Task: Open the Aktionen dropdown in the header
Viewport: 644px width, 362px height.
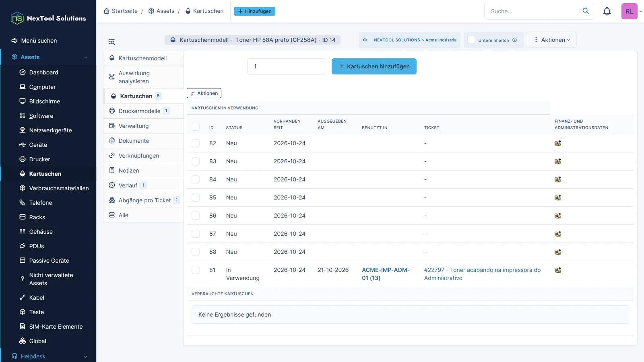Action: [x=551, y=40]
